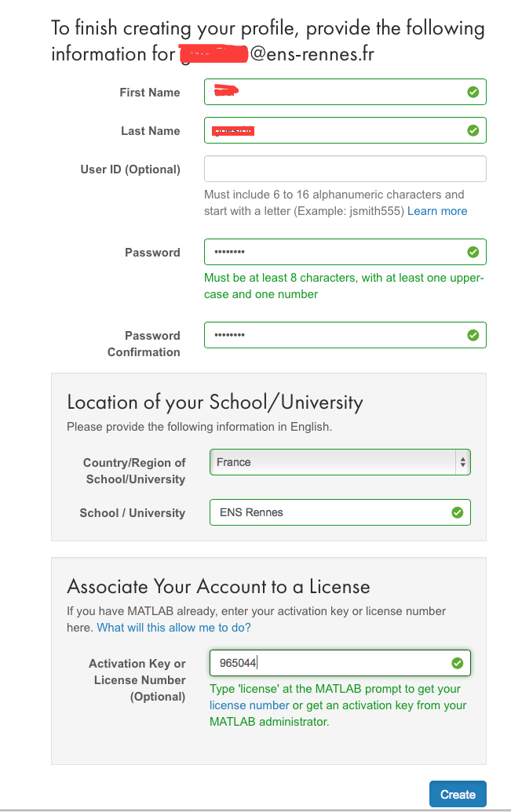The image size is (511, 812).
Task: Click the green checkmark in First Name field
Action: (x=473, y=93)
